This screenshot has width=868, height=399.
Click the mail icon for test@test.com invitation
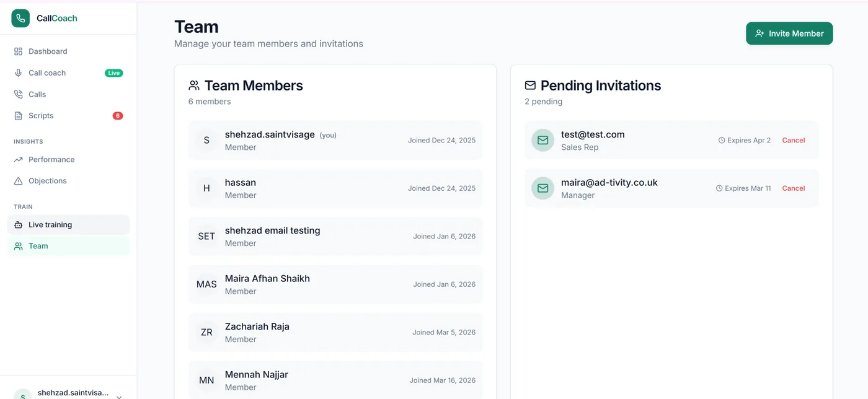pos(542,140)
